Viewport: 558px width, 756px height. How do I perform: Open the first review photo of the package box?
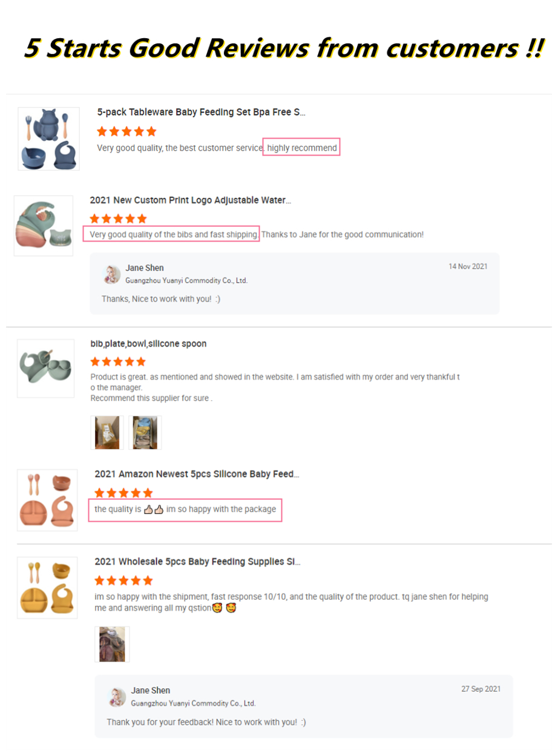pos(107,432)
